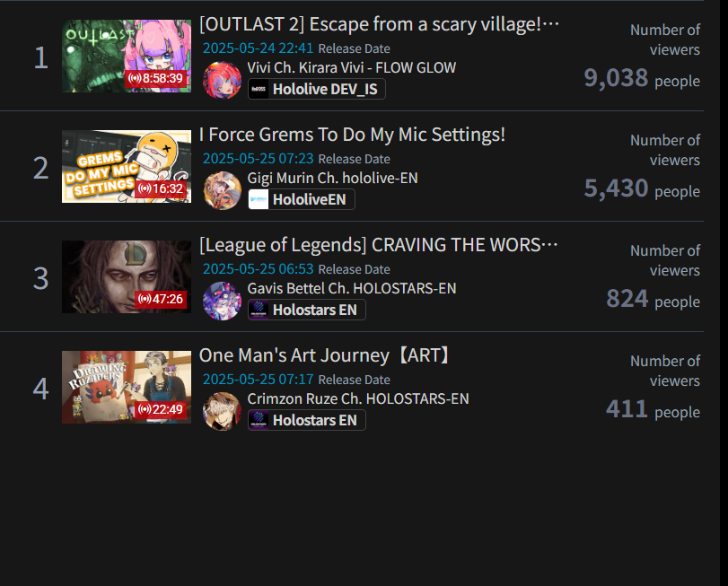Click Gavis Bettel's Holostars EN logo icon
The height and width of the screenshot is (586, 728).
(x=259, y=310)
